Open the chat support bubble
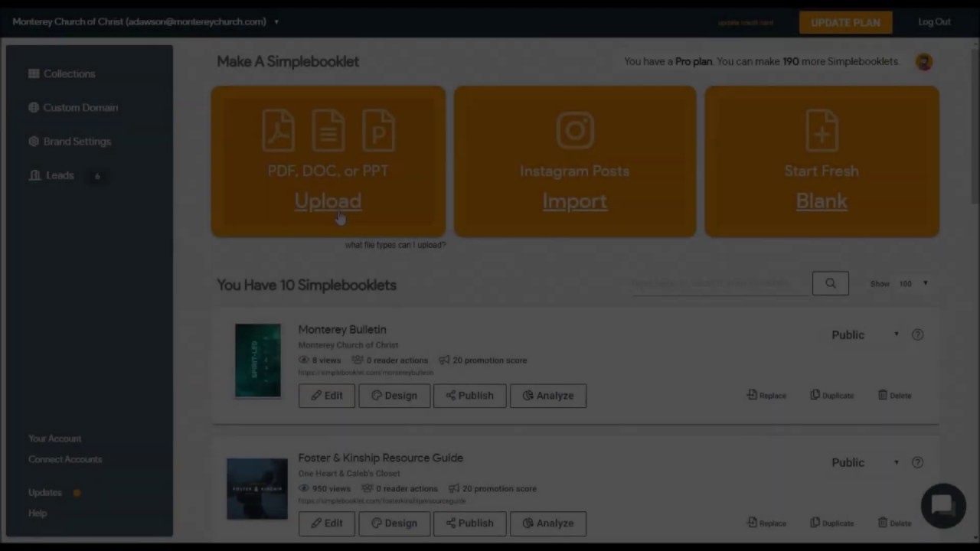Image resolution: width=980 pixels, height=551 pixels. coord(942,506)
